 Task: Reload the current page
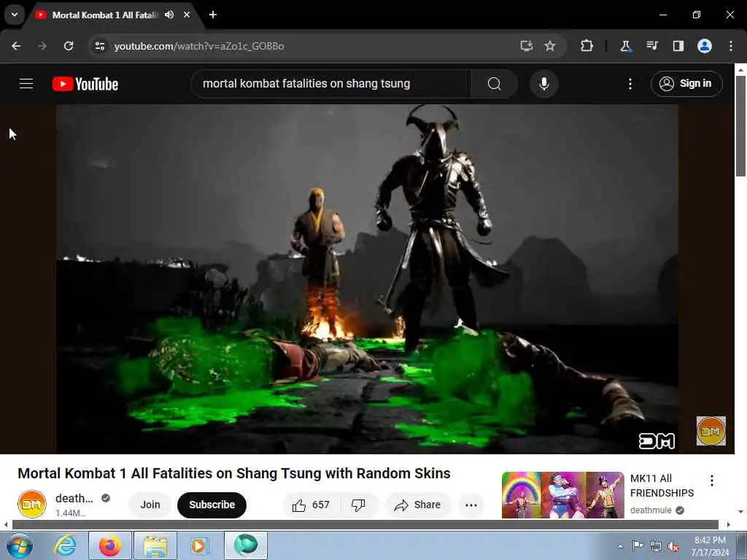pyautogui.click(x=69, y=46)
